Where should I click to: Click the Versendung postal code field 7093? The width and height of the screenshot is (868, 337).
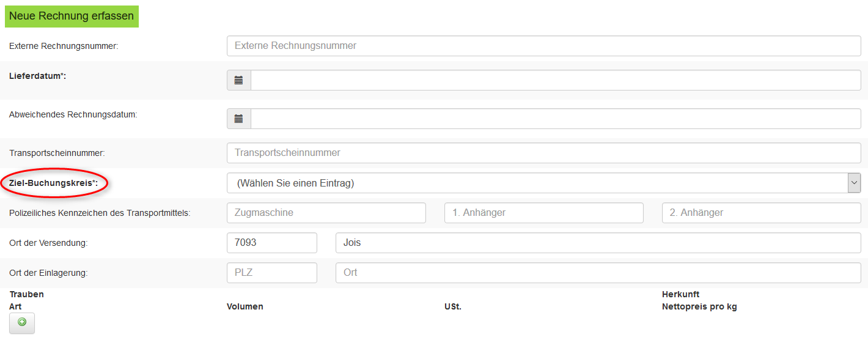pyautogui.click(x=271, y=243)
